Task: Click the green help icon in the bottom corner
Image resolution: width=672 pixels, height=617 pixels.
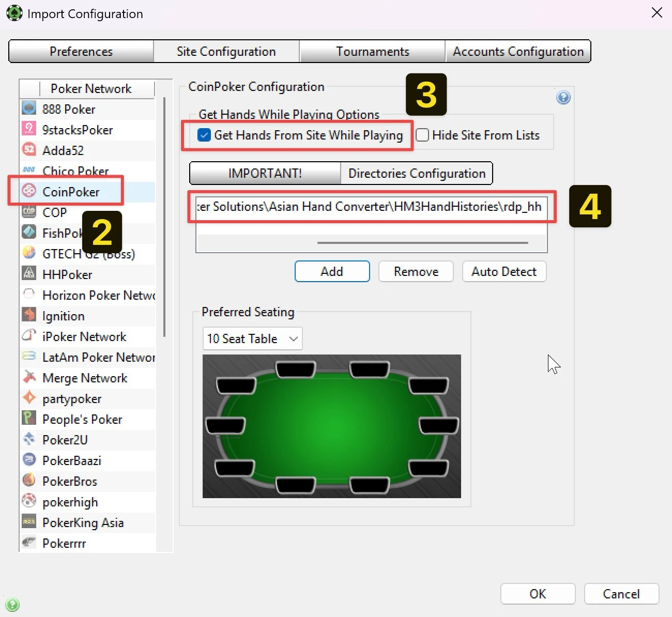Action: point(12,605)
